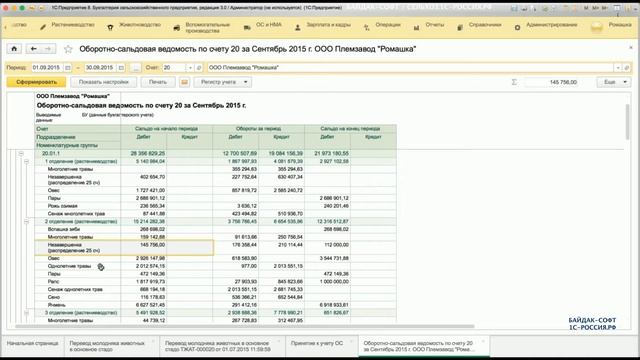Viewport: 640px width, 360px height.
Task: Close the Оборотно-сальдовая ведомость tab
Action: click(483, 341)
